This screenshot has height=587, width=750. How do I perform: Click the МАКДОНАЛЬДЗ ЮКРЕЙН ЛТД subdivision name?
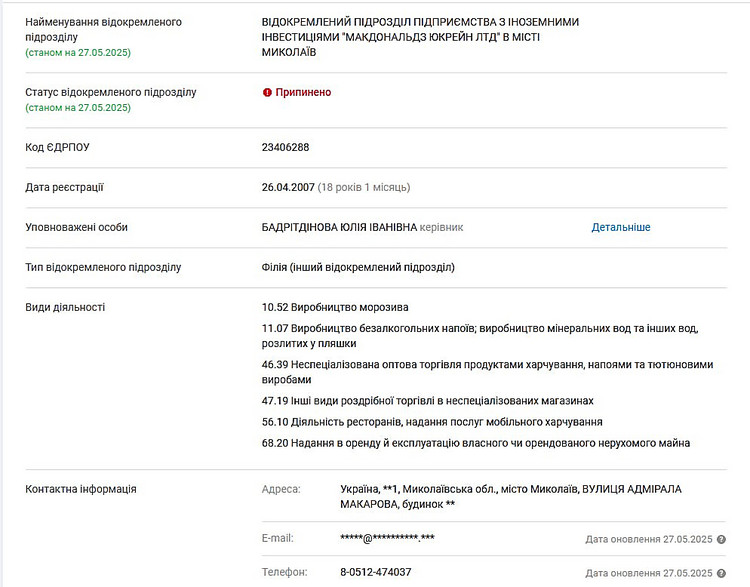pyautogui.click(x=420, y=36)
